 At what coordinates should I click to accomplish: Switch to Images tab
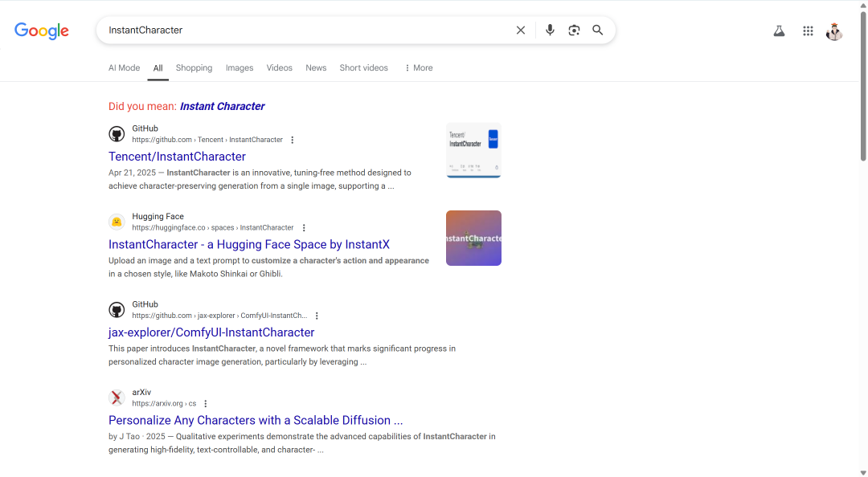point(240,68)
